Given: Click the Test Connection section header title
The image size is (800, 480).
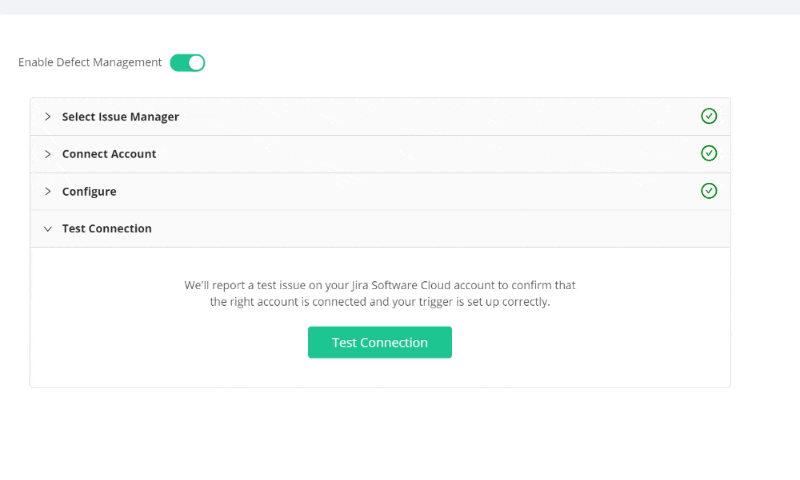Looking at the screenshot, I should 107,229.
